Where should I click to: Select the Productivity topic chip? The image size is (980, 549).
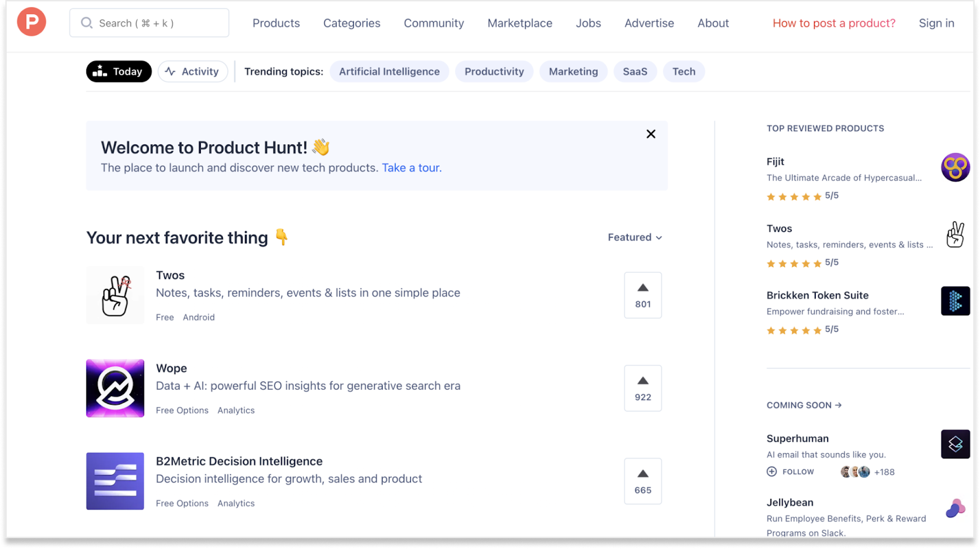tap(494, 72)
